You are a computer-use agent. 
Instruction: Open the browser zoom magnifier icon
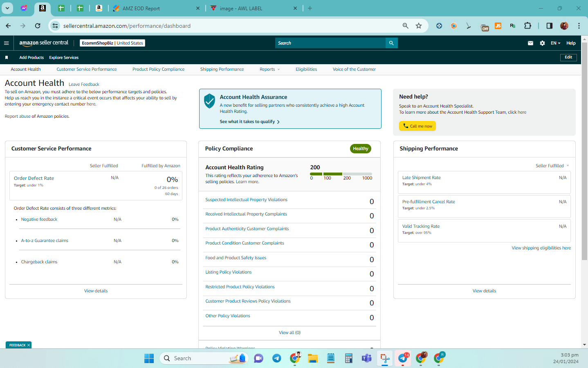[x=405, y=26]
